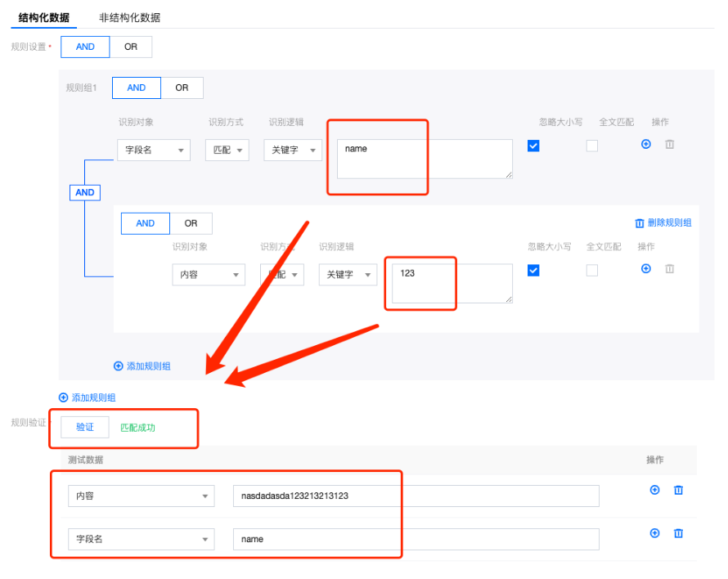Select OR for top-level 规则设置
This screenshot has height=579, width=728.
pos(131,47)
